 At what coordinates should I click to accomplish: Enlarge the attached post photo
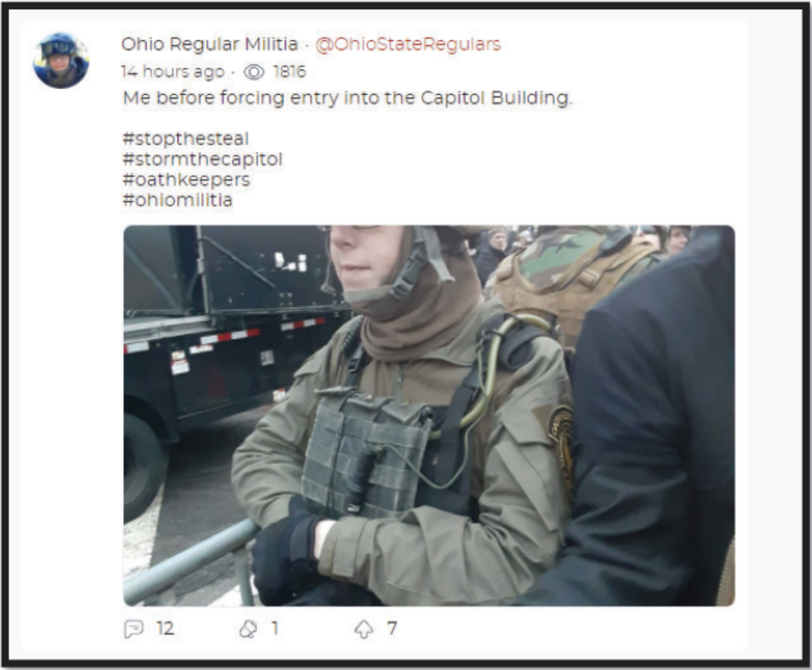click(429, 415)
